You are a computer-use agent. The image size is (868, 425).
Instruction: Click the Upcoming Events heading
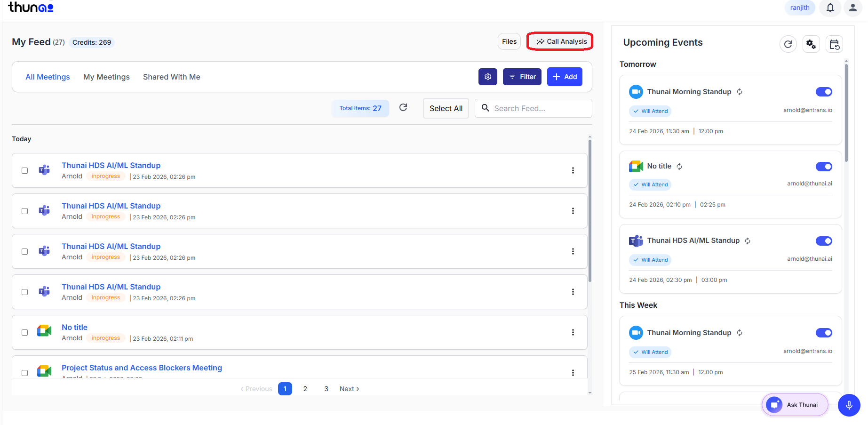point(663,42)
